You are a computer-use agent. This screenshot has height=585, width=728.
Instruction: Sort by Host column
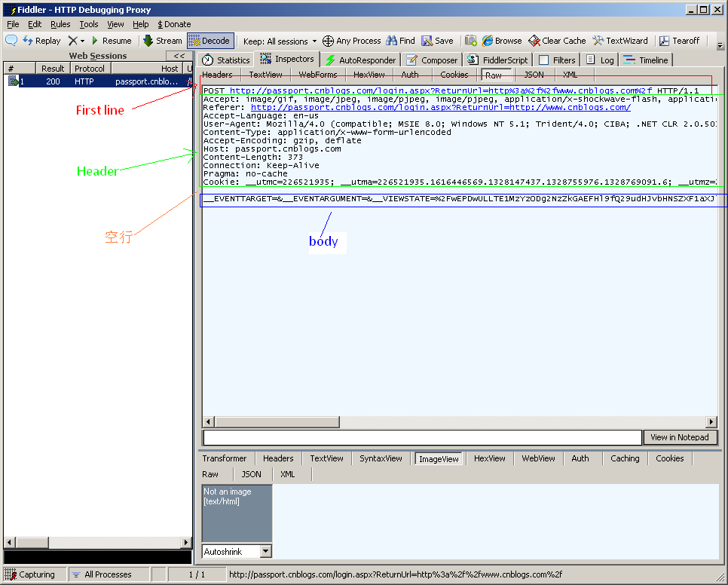pos(147,69)
